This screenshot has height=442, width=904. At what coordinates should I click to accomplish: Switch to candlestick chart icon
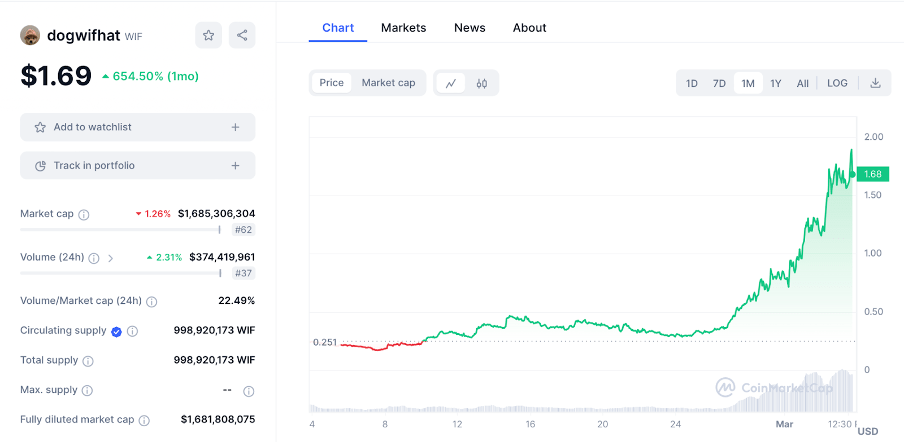(481, 83)
